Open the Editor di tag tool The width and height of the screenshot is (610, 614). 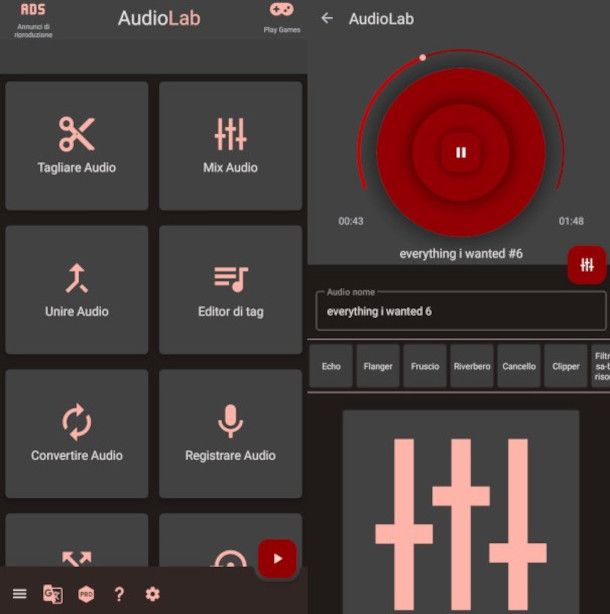coord(231,290)
